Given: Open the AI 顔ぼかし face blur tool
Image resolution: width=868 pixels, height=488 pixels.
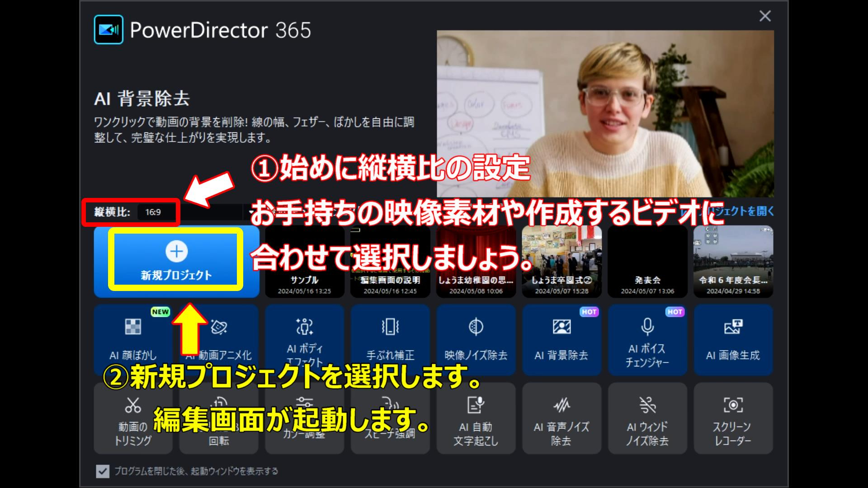Looking at the screenshot, I should [133, 340].
